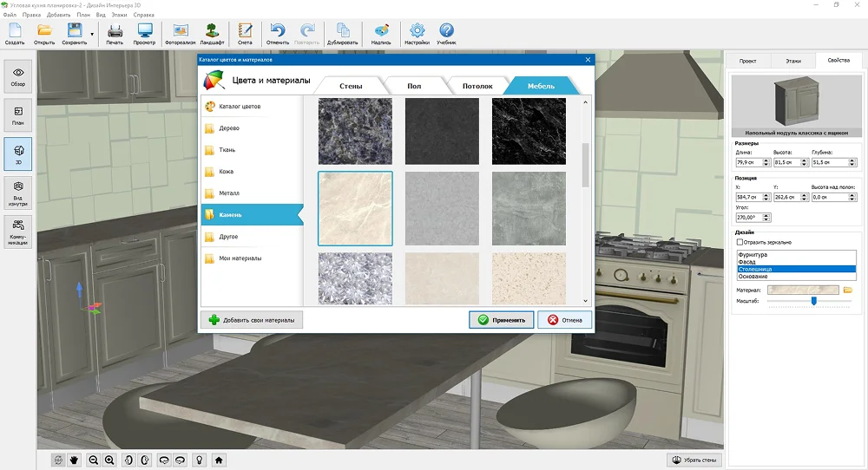Open the Сохранить dropdown arrow
The image size is (868, 470).
92,35
